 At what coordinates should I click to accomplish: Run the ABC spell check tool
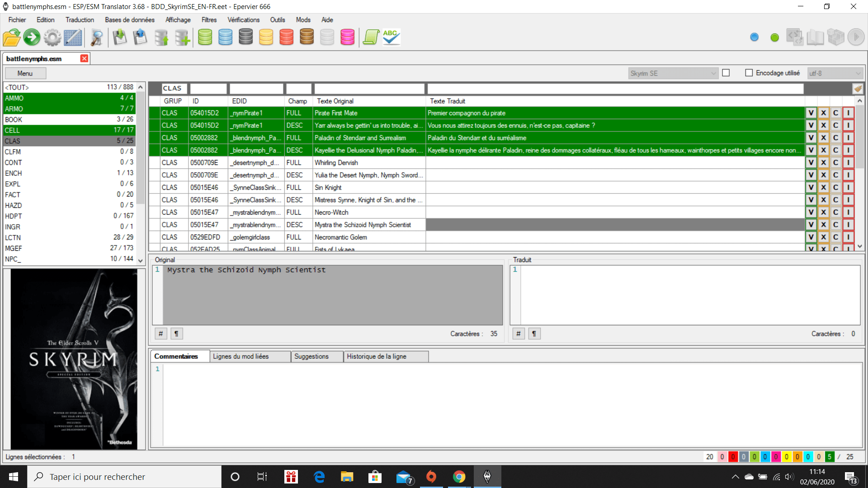point(391,38)
